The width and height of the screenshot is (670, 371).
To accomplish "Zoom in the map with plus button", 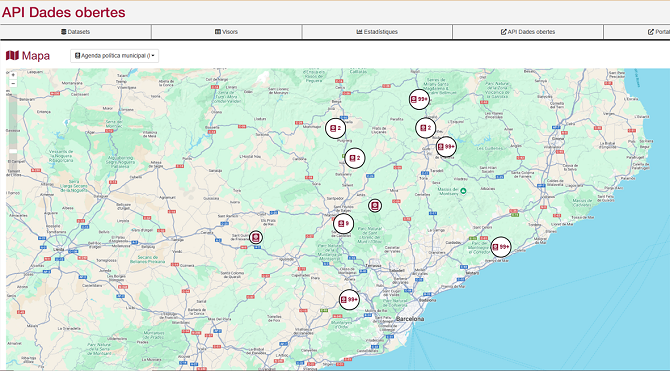I will (x=13, y=75).
